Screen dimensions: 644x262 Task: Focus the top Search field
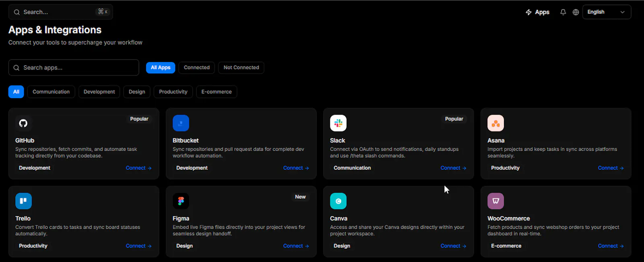tap(60, 12)
